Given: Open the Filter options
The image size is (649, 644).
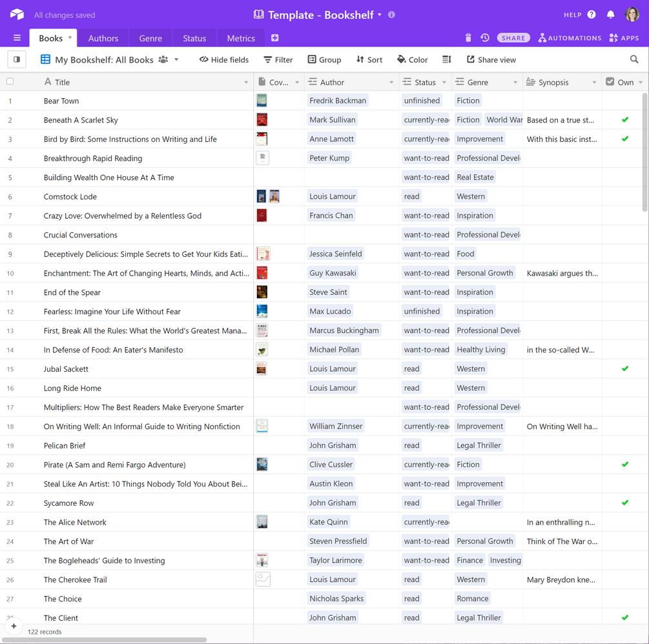Looking at the screenshot, I should pos(278,59).
